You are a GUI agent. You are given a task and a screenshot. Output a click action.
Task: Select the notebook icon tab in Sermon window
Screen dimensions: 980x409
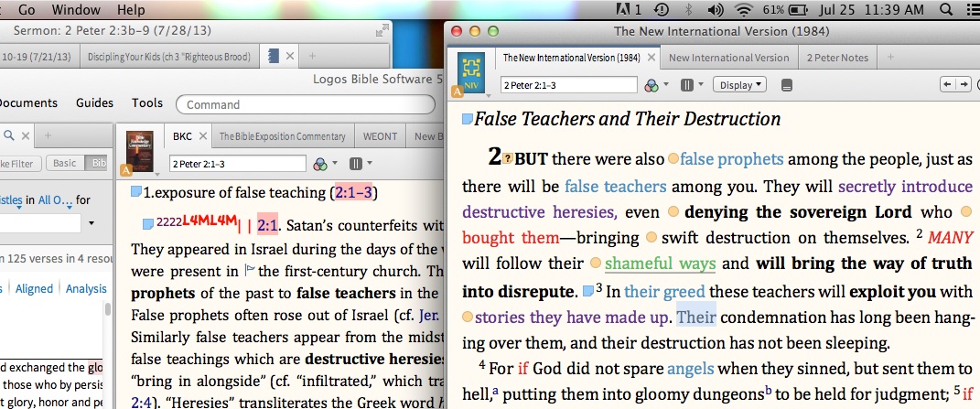point(273,57)
